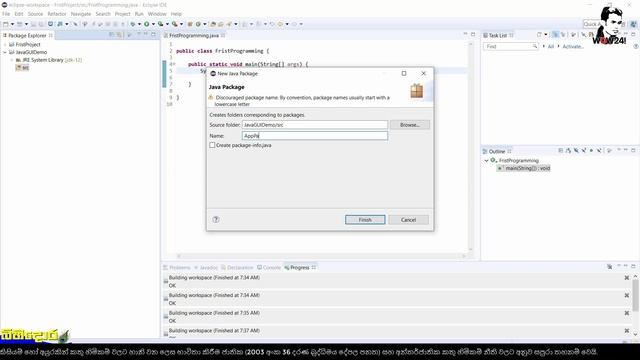Click the Categorized view icon in Task List
Image resolution: width=640 pixels, height=360 pixels.
[556, 35]
